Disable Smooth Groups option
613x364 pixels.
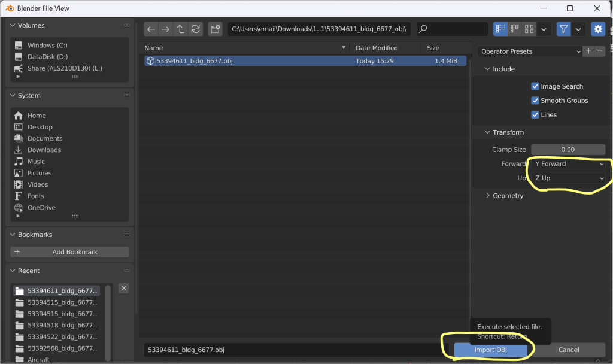tap(535, 101)
